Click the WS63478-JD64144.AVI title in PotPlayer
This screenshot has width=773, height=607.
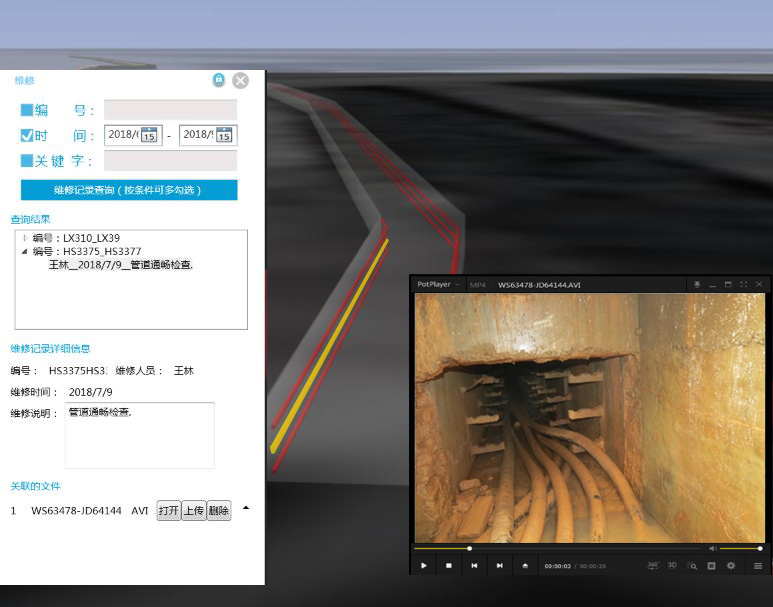coord(539,285)
